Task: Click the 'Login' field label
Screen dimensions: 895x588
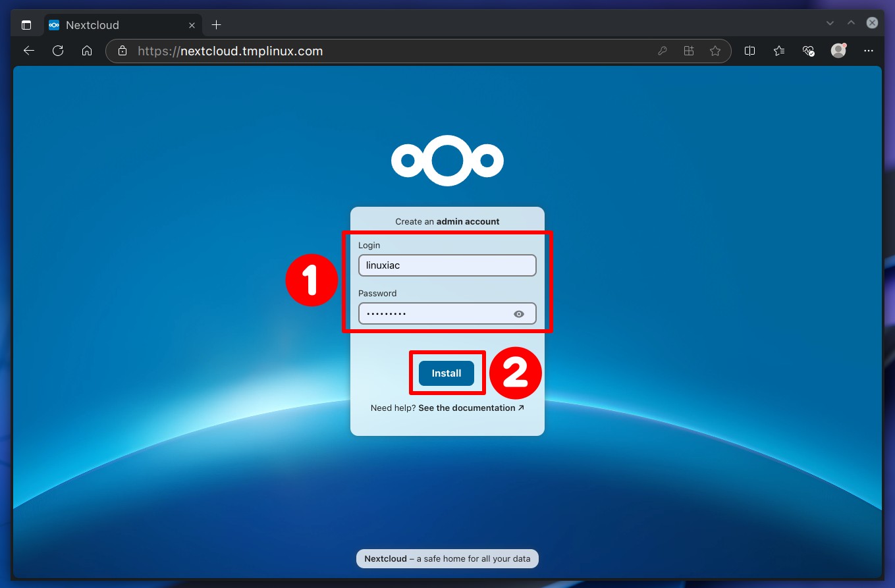Action: [369, 245]
